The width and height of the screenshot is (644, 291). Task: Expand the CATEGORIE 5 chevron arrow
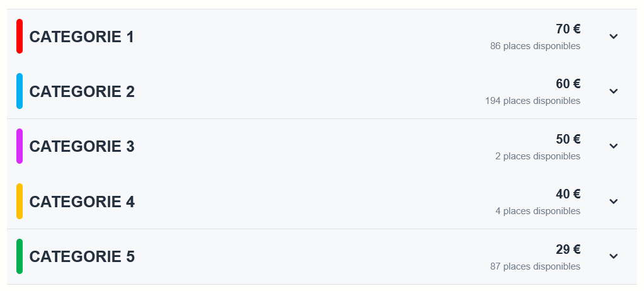coord(614,256)
